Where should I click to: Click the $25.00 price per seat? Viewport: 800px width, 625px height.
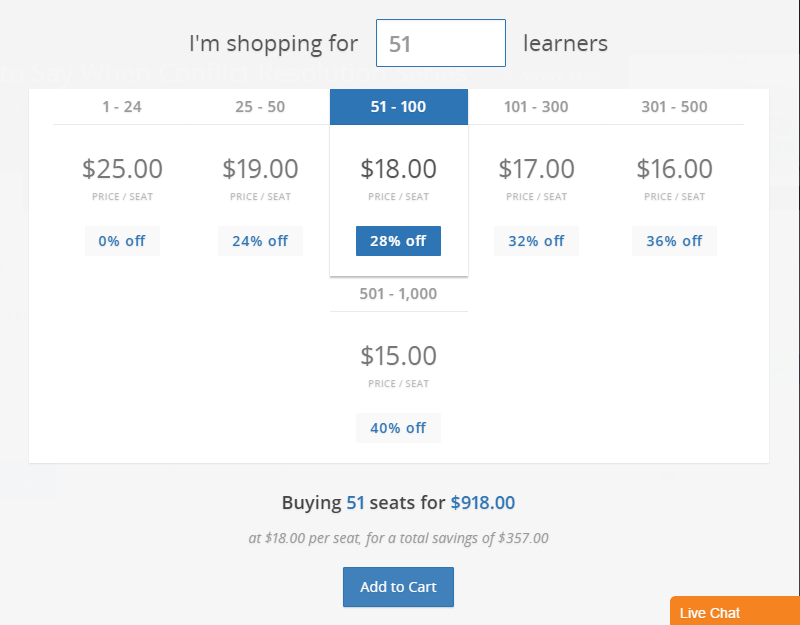point(122,169)
